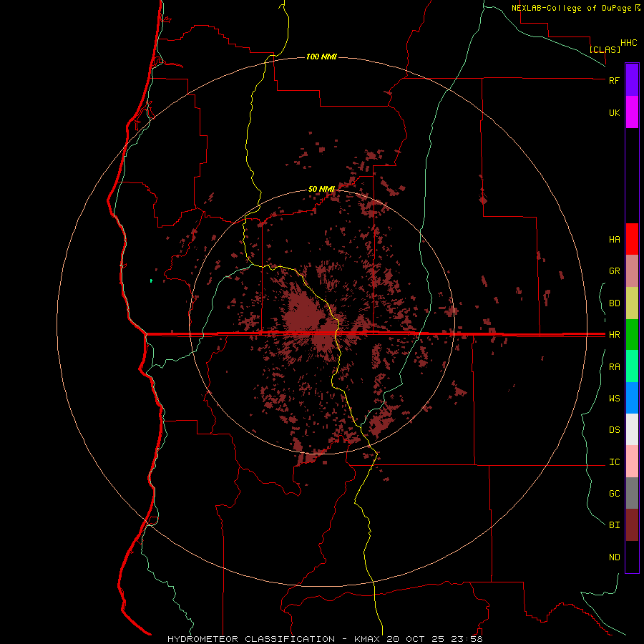The height and width of the screenshot is (644, 644).
Task: Click the [CLAS] legend header text
Action: [605, 49]
